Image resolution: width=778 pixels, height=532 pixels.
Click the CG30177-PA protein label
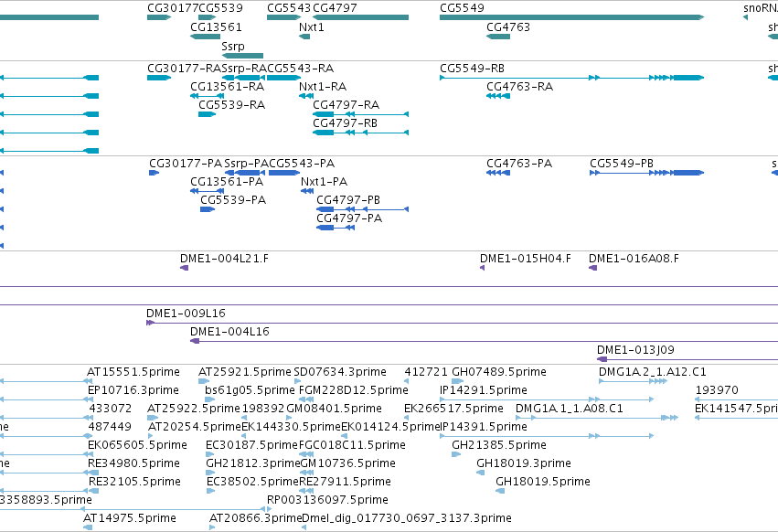(x=187, y=164)
